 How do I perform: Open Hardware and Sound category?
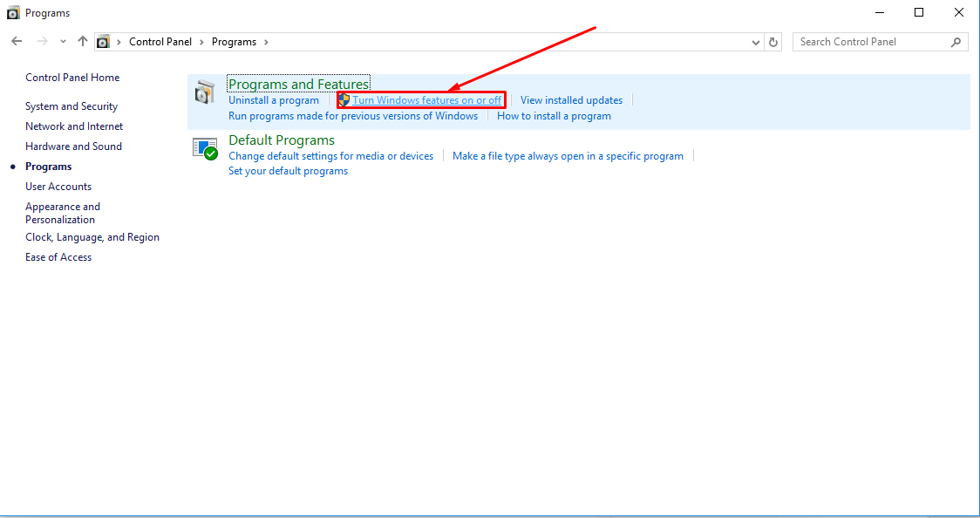point(74,147)
